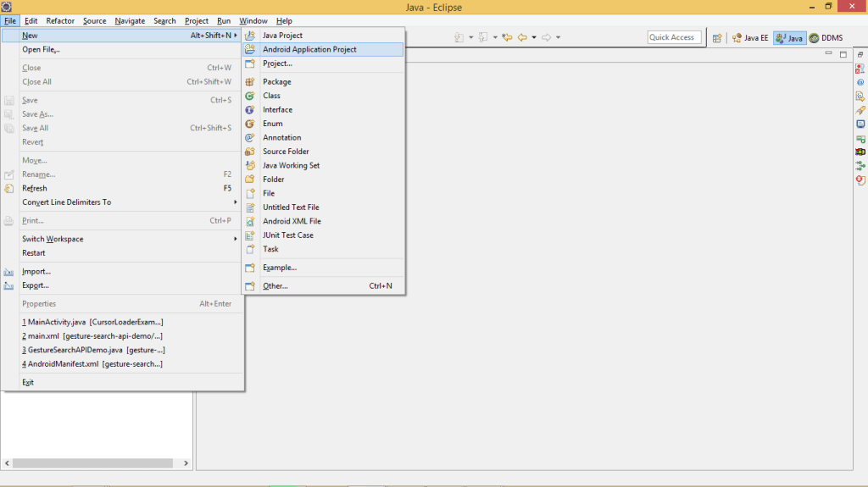Reopen recent file 1 MainActivity.java
Screen dimensions: 868x487
tap(122, 322)
